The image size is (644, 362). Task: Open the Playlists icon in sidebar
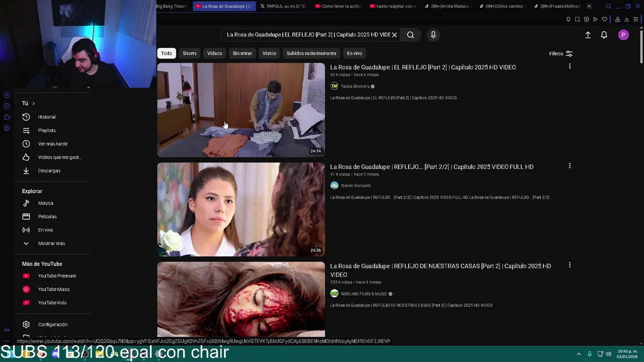(26, 131)
